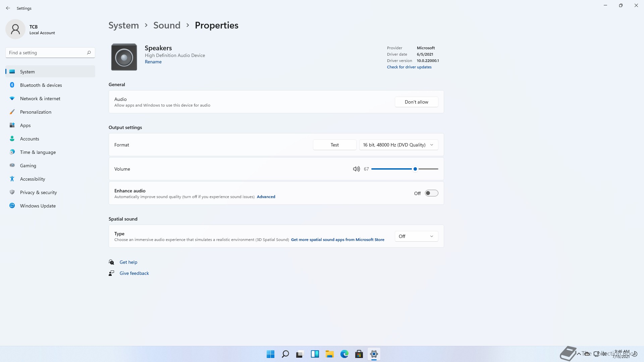Image resolution: width=644 pixels, height=362 pixels.
Task: Click the Settings gear on the taskbar
Action: (374, 354)
